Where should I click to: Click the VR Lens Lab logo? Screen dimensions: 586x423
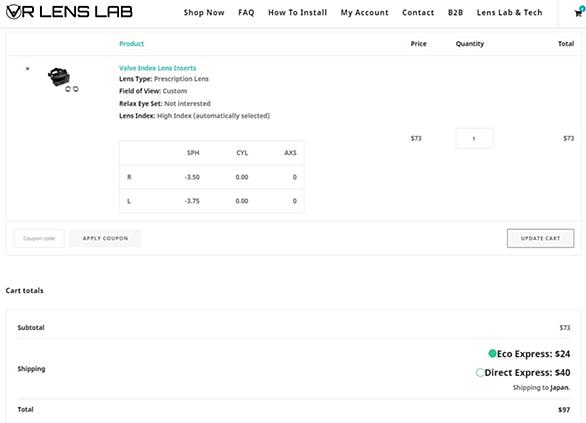[69, 12]
